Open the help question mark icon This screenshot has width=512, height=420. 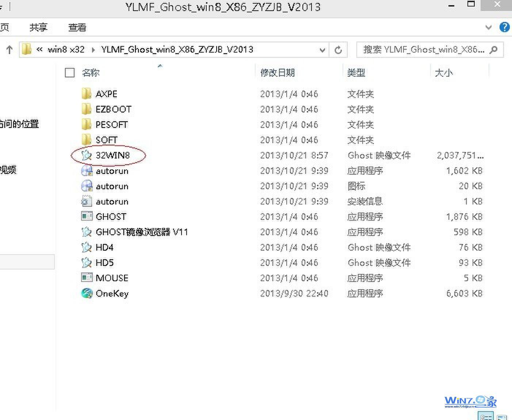(504, 27)
